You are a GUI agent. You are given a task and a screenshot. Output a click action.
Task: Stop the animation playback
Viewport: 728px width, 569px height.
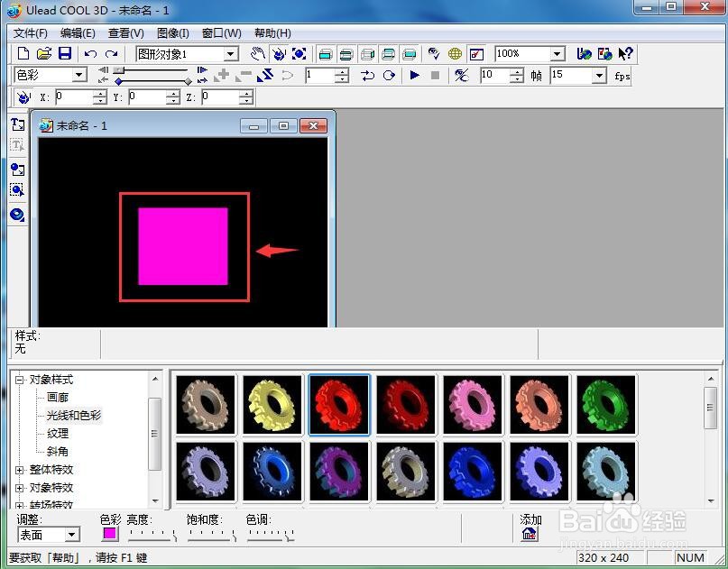point(435,75)
